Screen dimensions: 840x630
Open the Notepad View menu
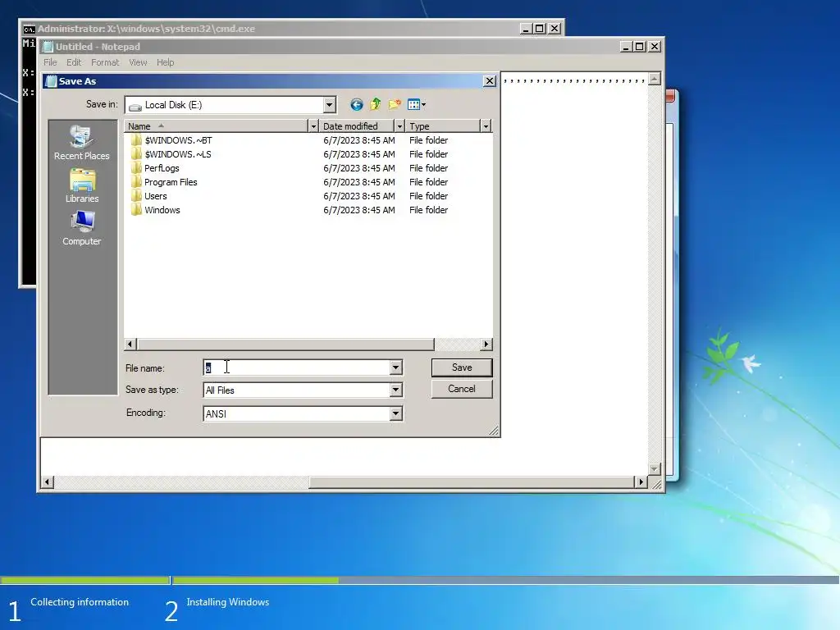coord(138,62)
